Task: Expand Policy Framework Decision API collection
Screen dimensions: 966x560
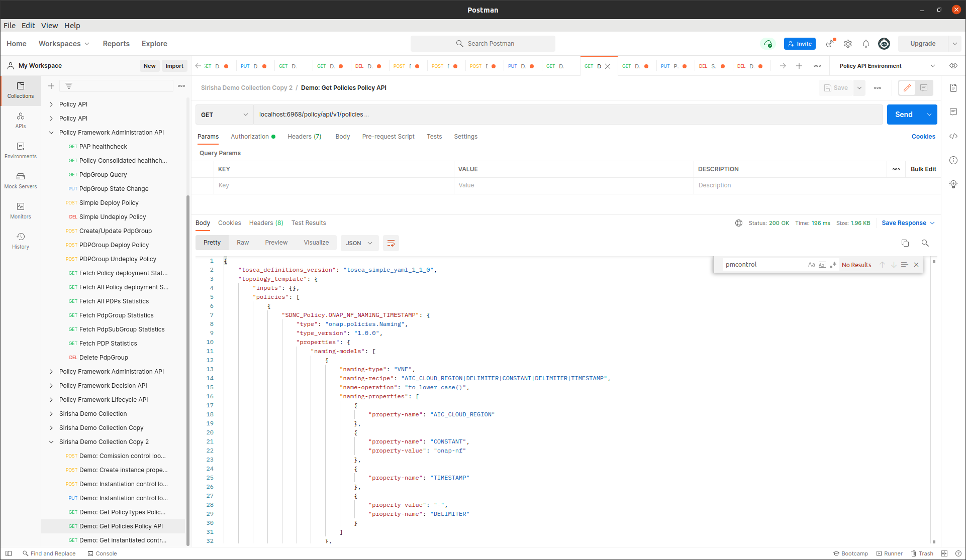Action: click(x=51, y=386)
